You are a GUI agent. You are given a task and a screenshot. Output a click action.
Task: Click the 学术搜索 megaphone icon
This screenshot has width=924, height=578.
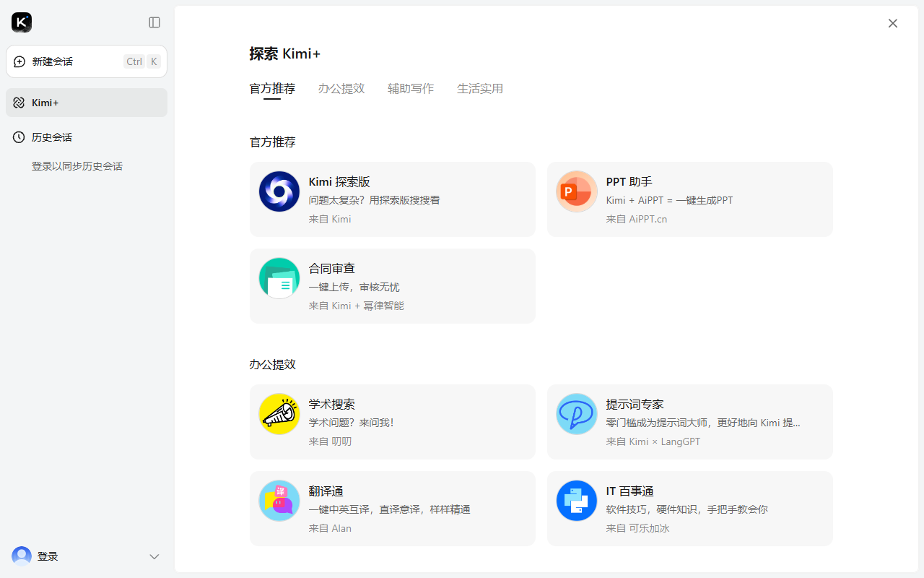click(x=279, y=414)
